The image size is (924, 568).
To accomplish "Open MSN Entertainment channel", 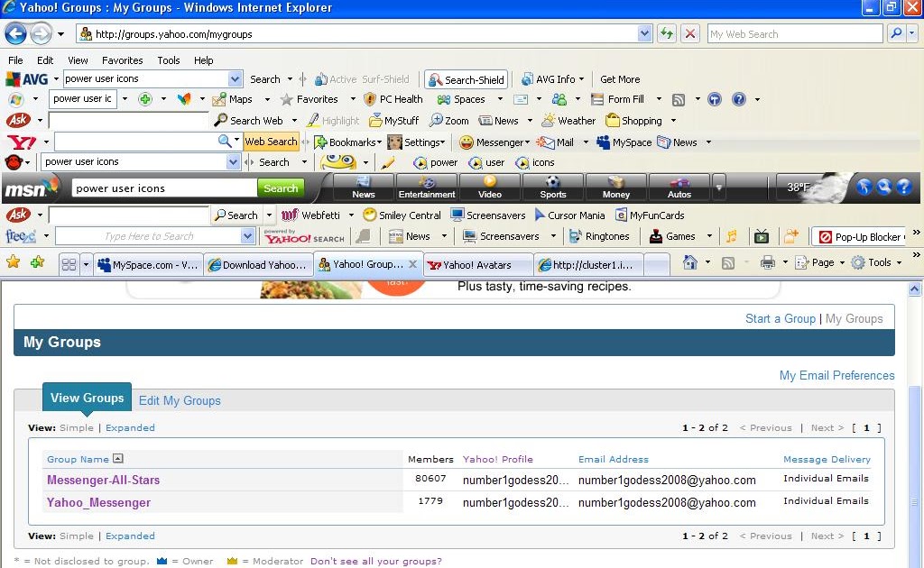I will tap(427, 188).
